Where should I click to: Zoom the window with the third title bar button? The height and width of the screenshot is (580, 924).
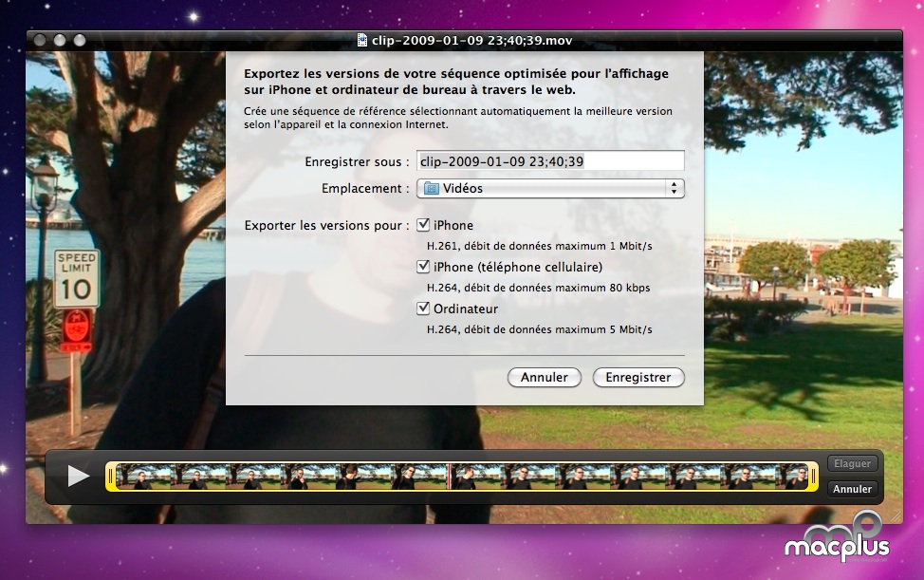[x=80, y=40]
